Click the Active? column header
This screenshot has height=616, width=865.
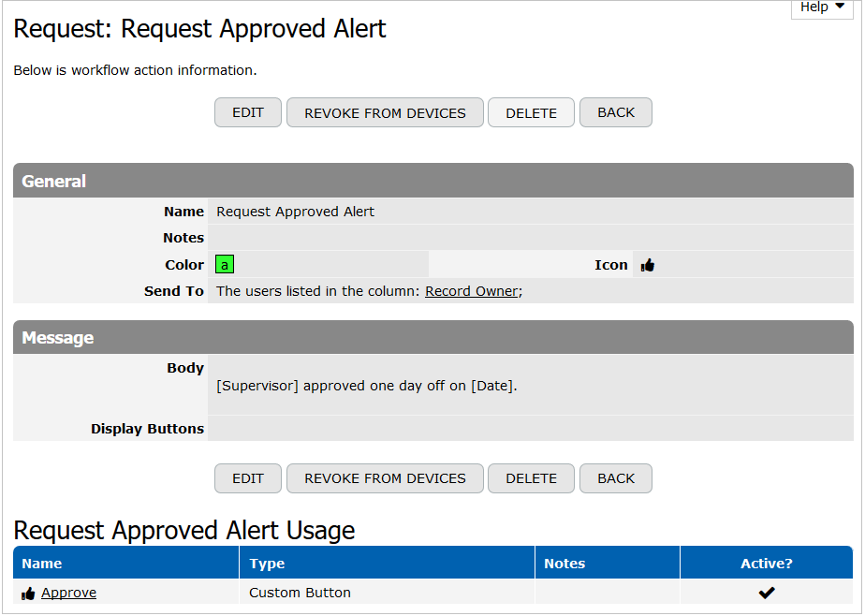[766, 564]
